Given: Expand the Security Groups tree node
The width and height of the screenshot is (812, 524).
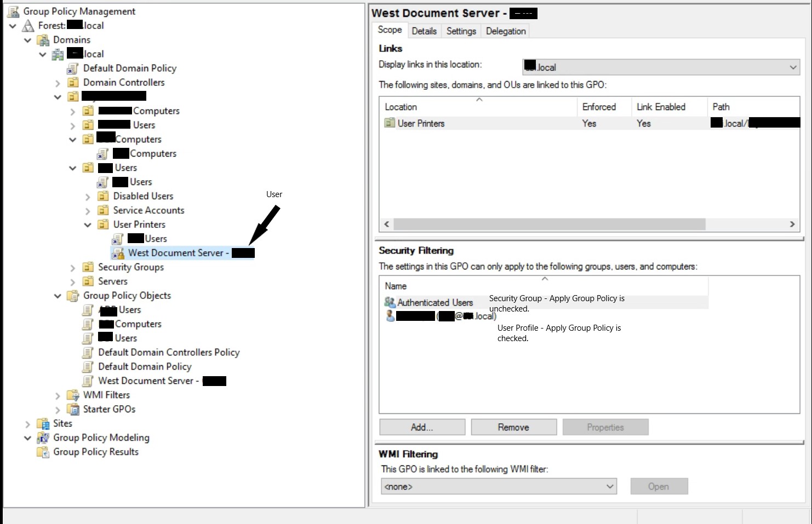Looking at the screenshot, I should pos(72,267).
